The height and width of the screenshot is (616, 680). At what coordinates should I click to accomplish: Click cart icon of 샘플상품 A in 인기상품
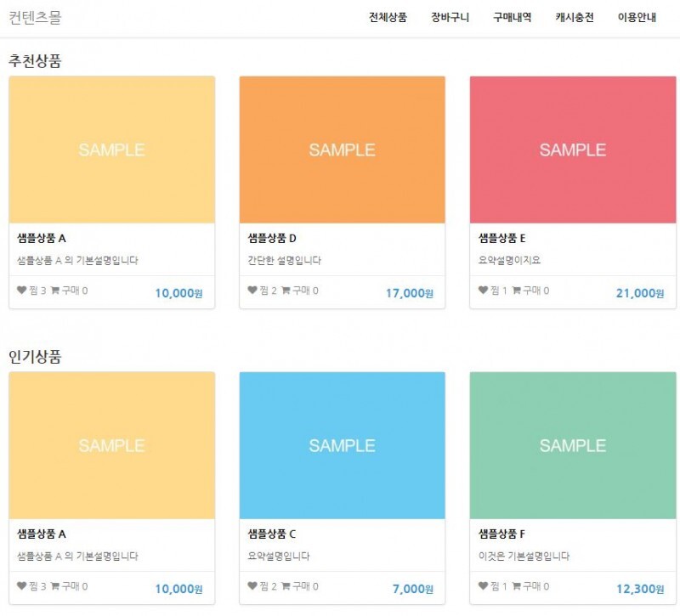[55, 585]
